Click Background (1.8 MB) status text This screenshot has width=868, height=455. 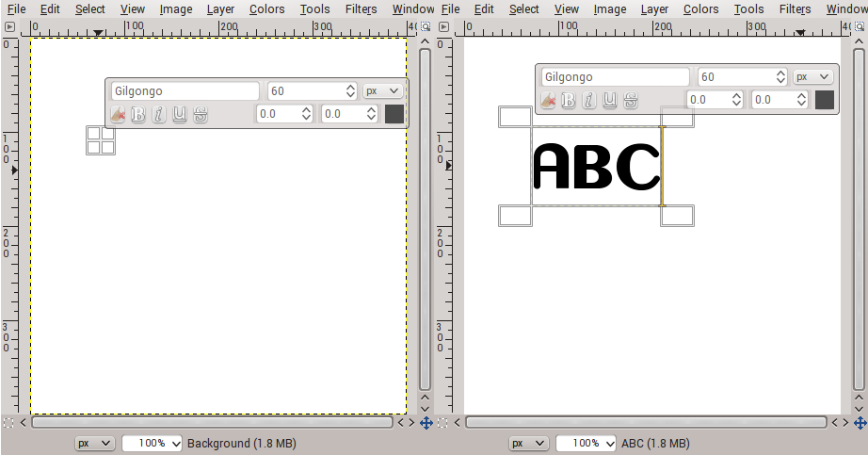[242, 443]
